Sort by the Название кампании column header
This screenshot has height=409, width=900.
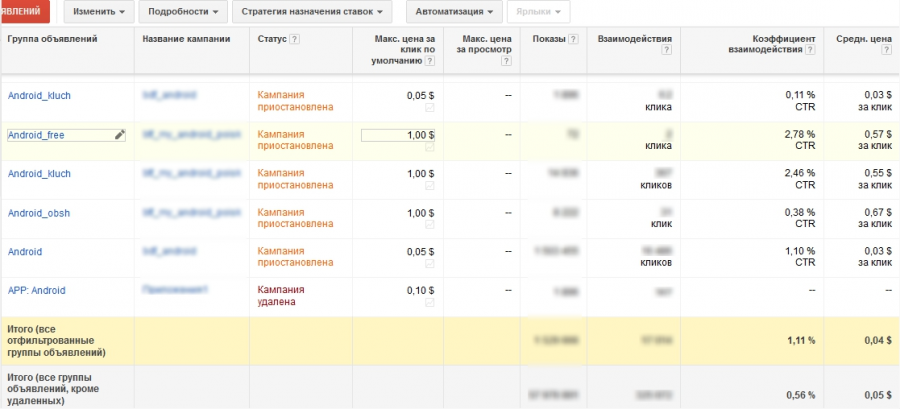187,39
